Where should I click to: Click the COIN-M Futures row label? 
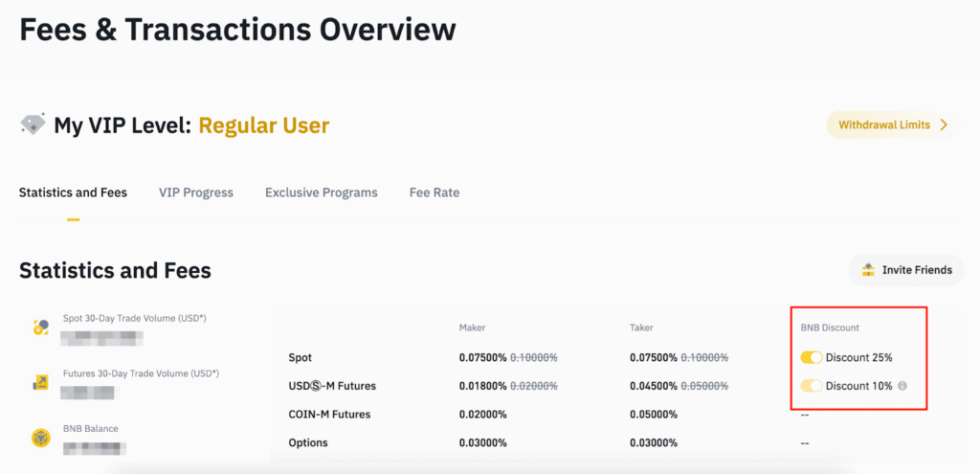coord(329,414)
